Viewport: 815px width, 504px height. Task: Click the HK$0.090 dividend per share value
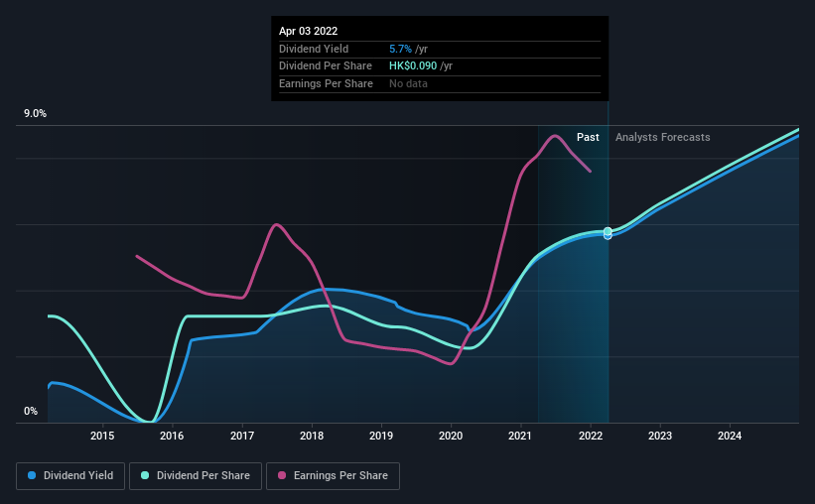click(413, 66)
